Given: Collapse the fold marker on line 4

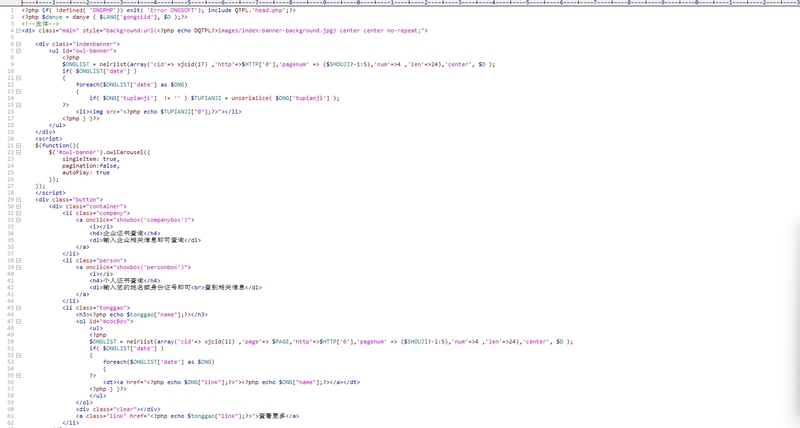Looking at the screenshot, I should 18,31.
